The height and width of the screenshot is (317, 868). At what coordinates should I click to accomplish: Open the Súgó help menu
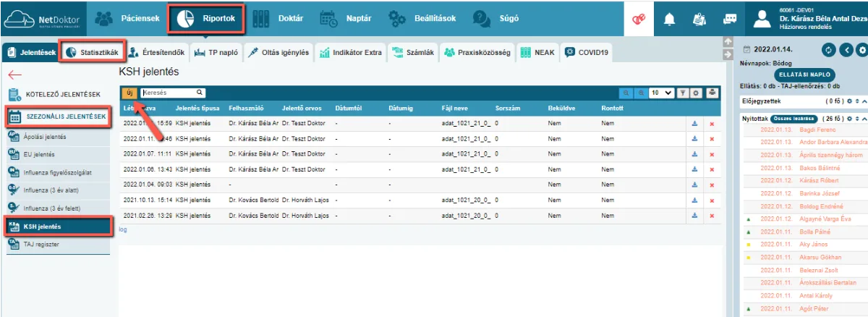496,18
